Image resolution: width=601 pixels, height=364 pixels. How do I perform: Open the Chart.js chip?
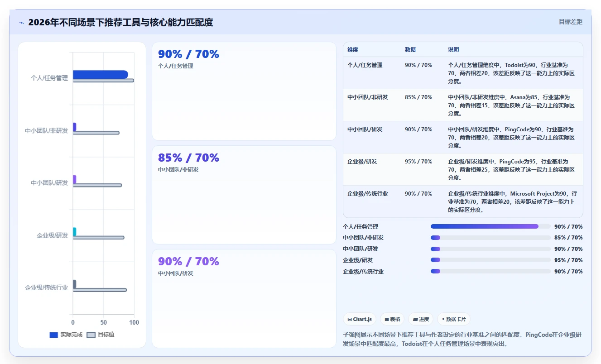pyautogui.click(x=360, y=319)
